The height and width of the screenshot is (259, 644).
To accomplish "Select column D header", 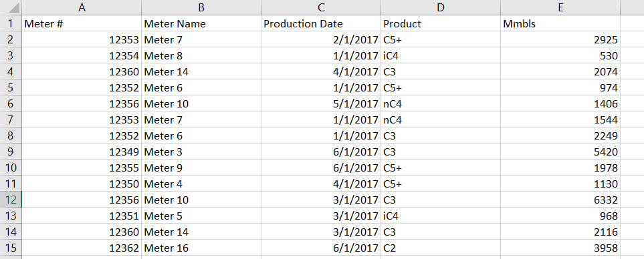I will (440, 7).
